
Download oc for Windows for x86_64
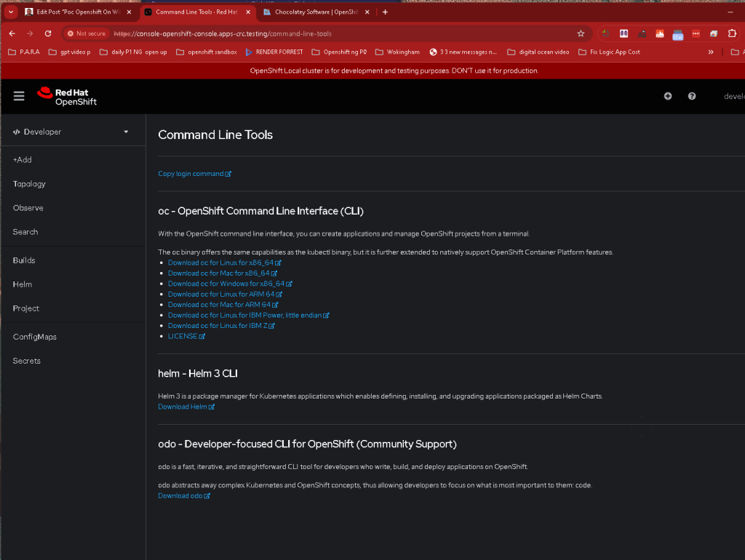pos(230,284)
